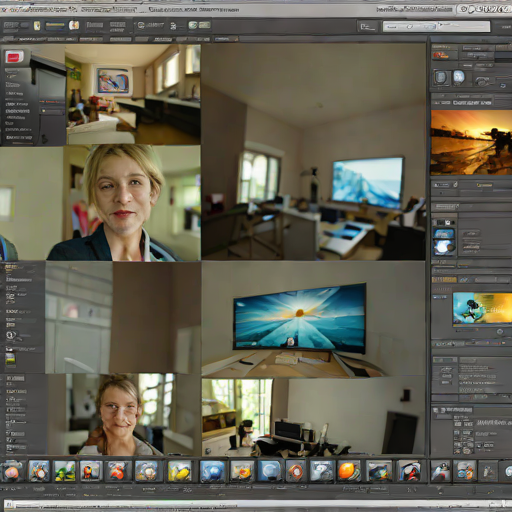The height and width of the screenshot is (512, 512).
Task: Click the blue refresh arrow icon in right panel
Action: point(503,86)
